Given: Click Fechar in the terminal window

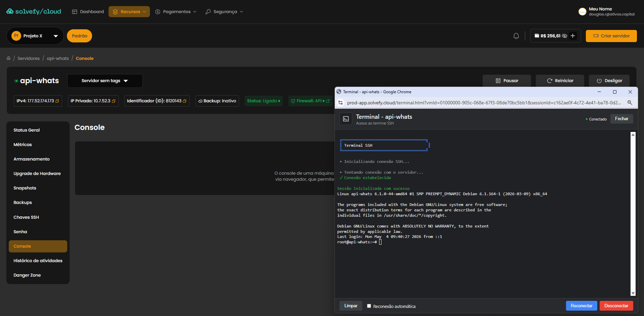Looking at the screenshot, I should (621, 119).
